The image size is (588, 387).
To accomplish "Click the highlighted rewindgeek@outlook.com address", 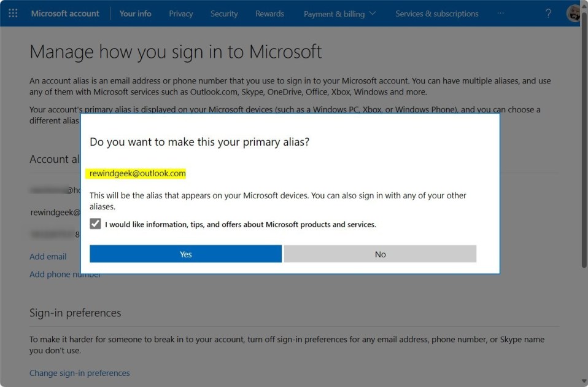I will 137,174.
